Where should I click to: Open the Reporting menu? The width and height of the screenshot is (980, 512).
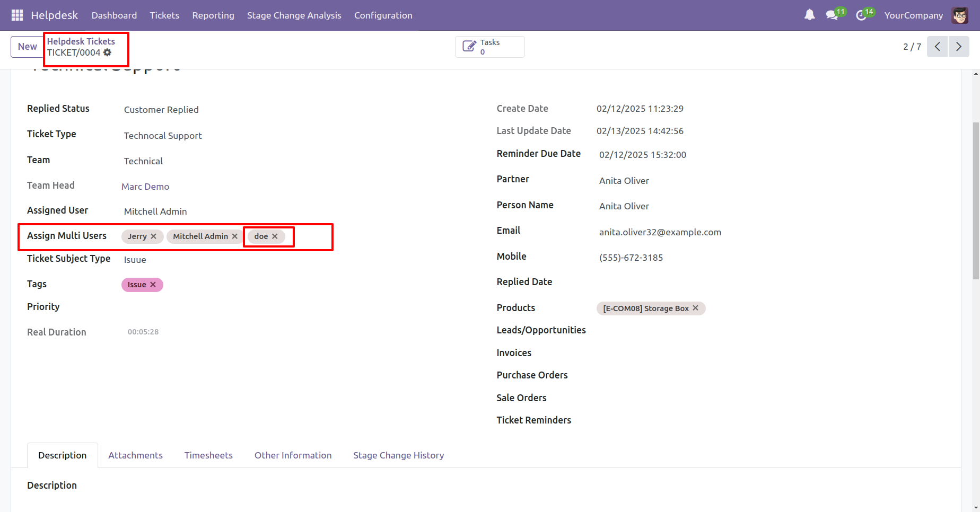[x=213, y=15]
